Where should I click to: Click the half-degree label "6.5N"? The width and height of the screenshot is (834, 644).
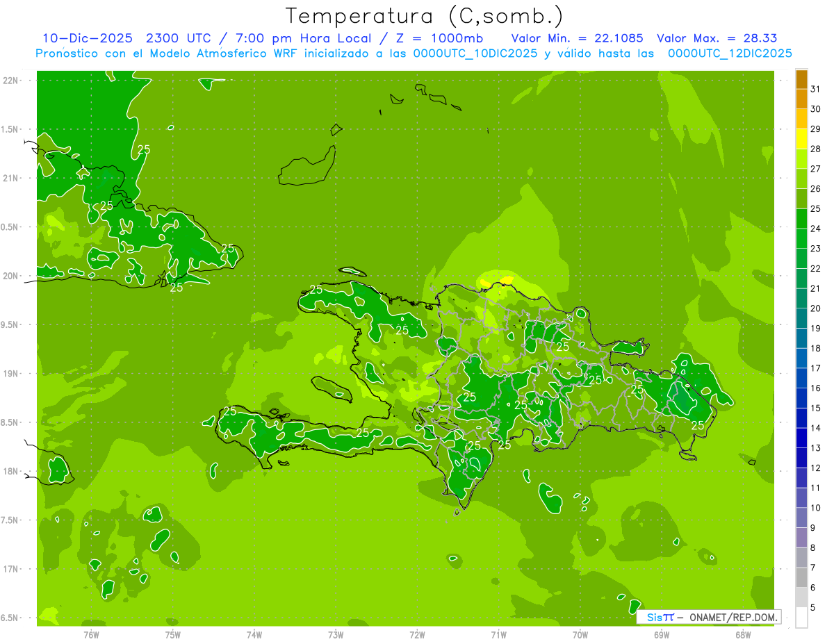9,618
